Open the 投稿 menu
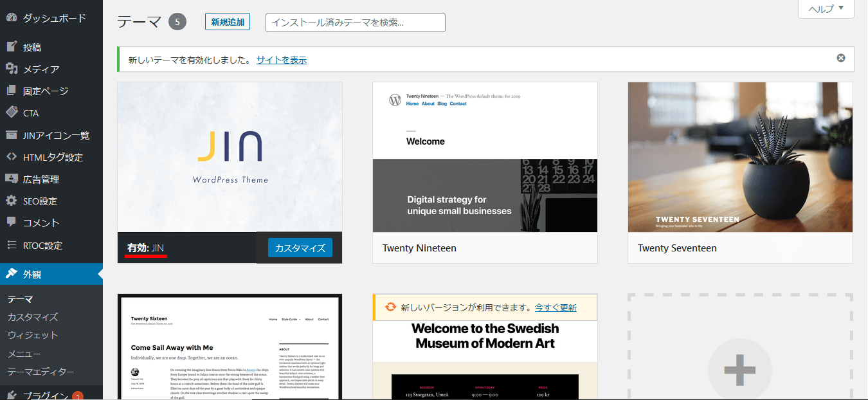The image size is (868, 400). (32, 47)
